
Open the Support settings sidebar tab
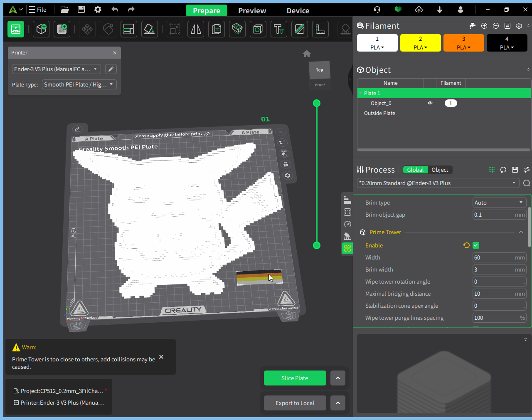coord(347,236)
